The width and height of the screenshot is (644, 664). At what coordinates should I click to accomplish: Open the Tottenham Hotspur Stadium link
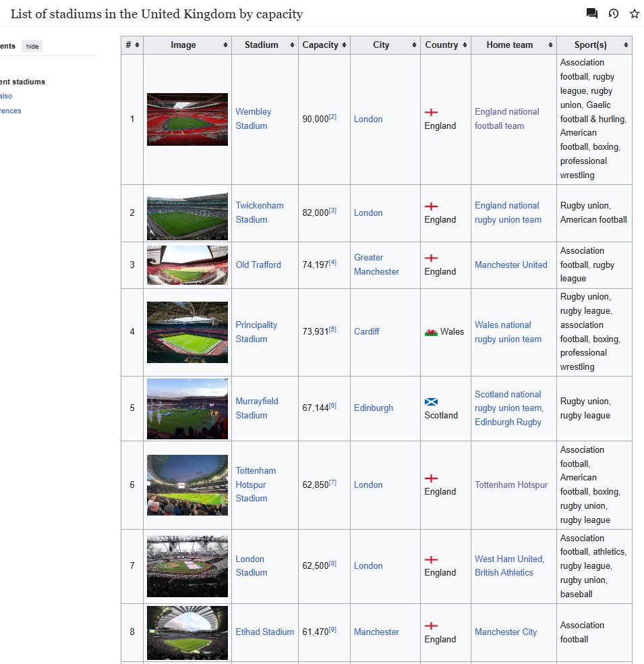coord(256,485)
